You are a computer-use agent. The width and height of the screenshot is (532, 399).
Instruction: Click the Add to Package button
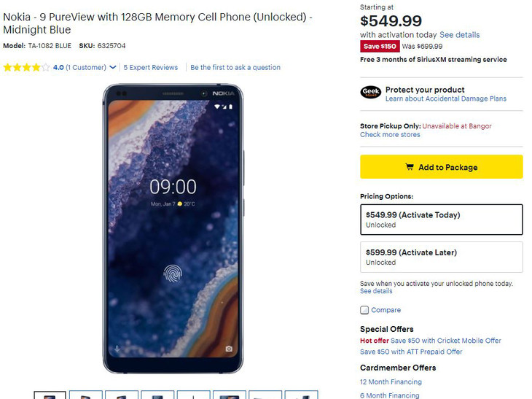pyautogui.click(x=442, y=167)
